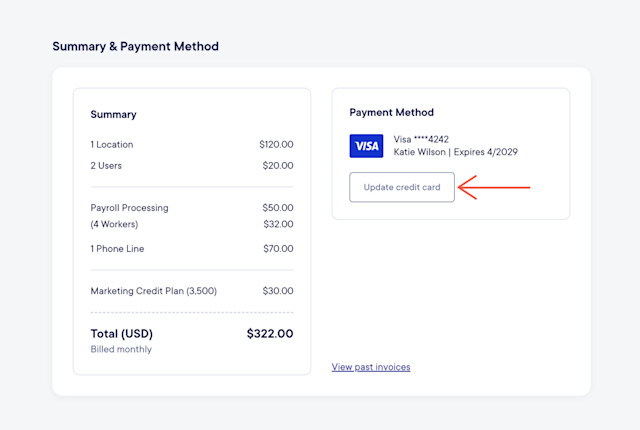Click the $322.00 total amount
Image resolution: width=640 pixels, height=430 pixels.
(x=270, y=333)
